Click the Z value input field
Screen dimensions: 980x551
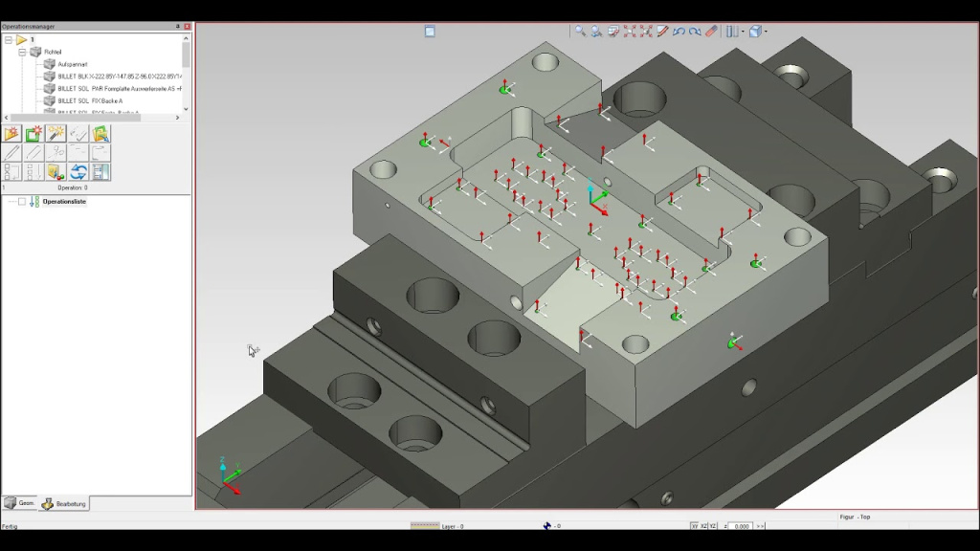[x=743, y=526]
